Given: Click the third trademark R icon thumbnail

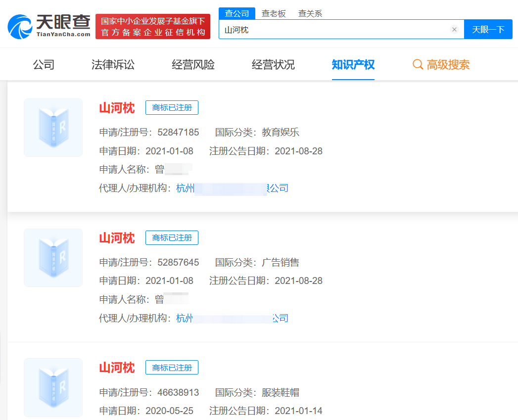Looking at the screenshot, I should tap(53, 388).
